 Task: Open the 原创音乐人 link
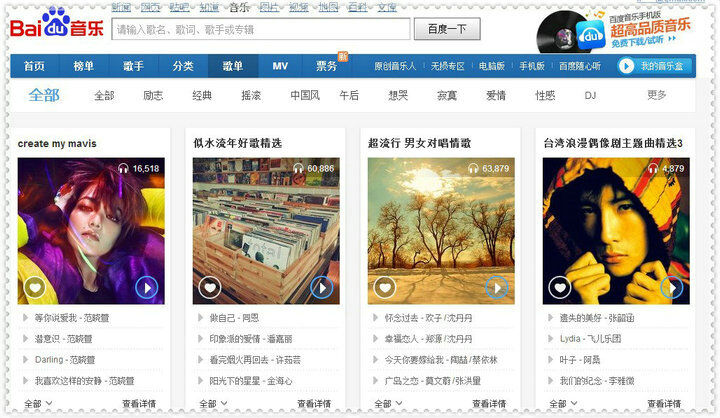(x=395, y=66)
